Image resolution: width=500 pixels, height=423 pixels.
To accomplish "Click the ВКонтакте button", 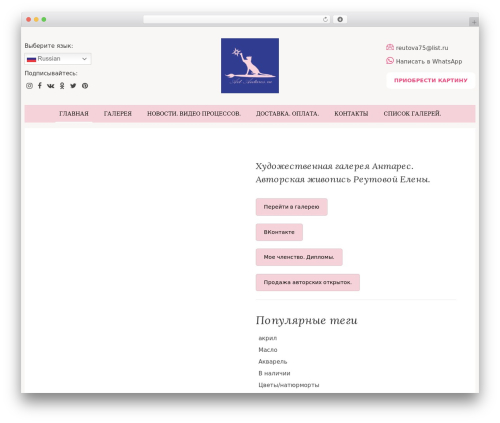I will (x=279, y=232).
